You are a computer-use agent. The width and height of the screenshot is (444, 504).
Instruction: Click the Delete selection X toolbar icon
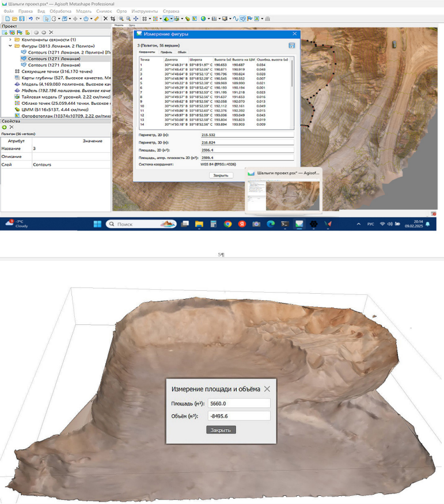(105, 18)
